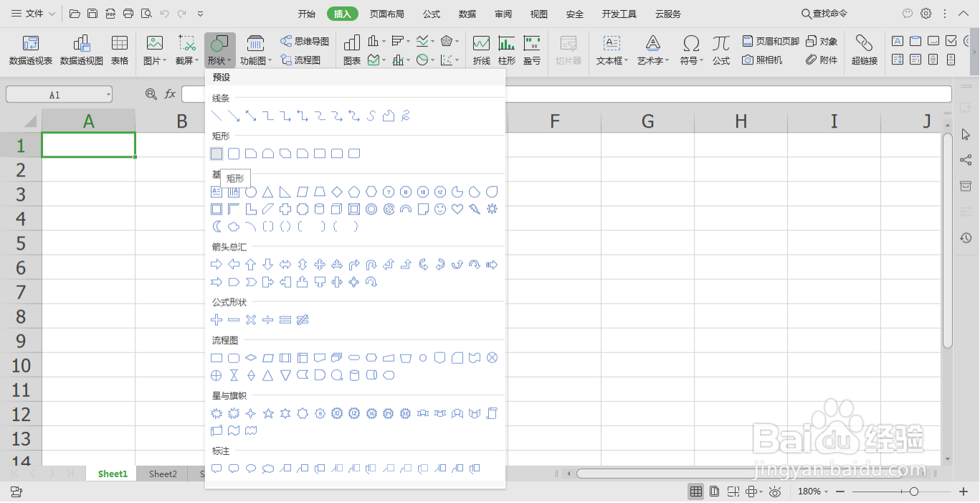Insert a 盈亏 win/loss sparkline
The width and height of the screenshot is (980, 503).
pos(532,51)
